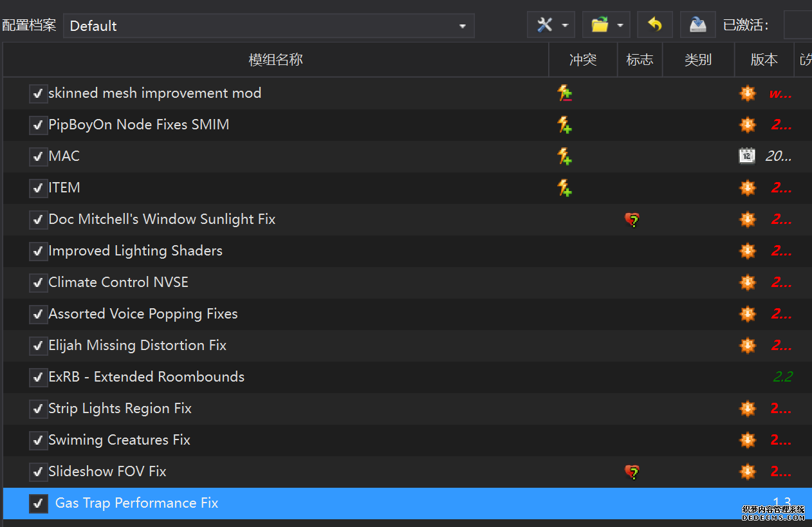Viewport: 812px width, 527px height.
Task: Toggle the ExRB - Extended Roombounds checkbox
Action: (39, 377)
